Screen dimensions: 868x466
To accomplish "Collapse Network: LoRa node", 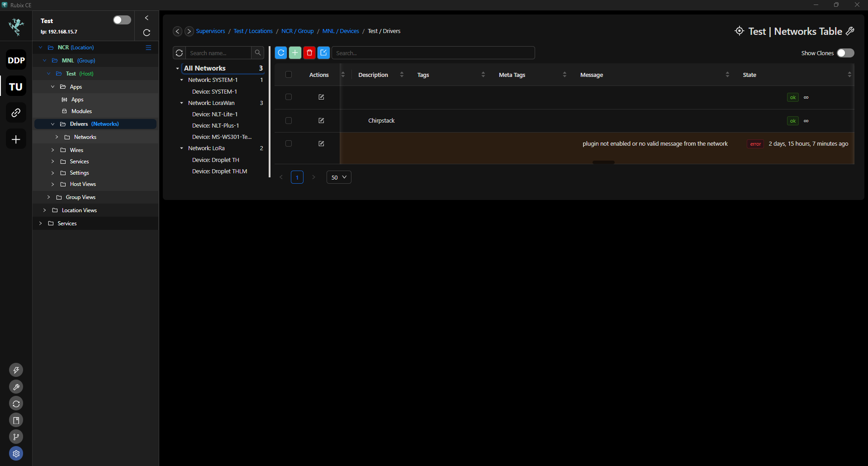I will (182, 148).
